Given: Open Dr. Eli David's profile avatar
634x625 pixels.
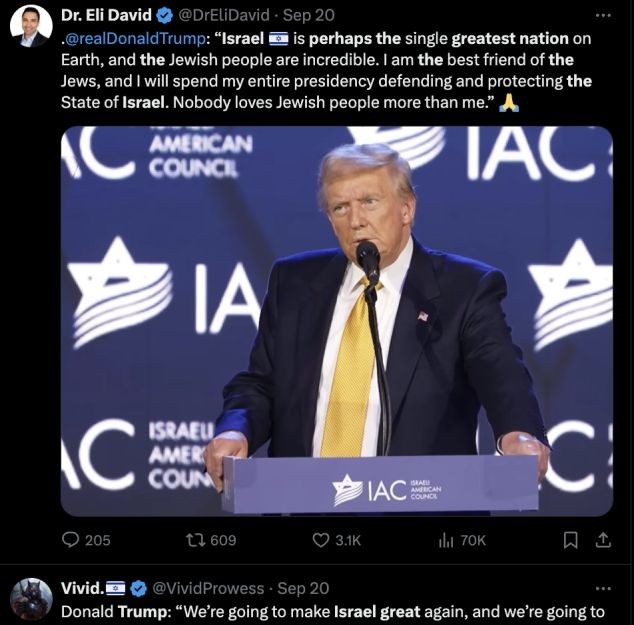Looking at the screenshot, I should [31, 27].
